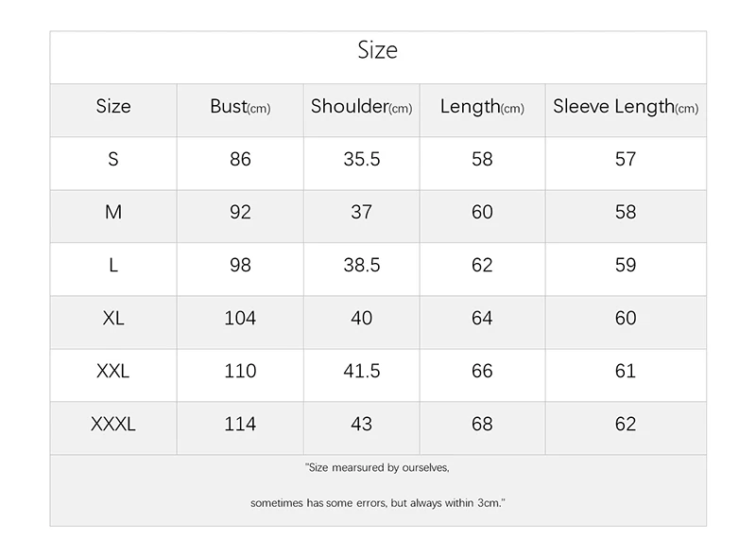The height and width of the screenshot is (558, 756).
Task: Select bust value 114 for size XXXL
Action: [240, 424]
